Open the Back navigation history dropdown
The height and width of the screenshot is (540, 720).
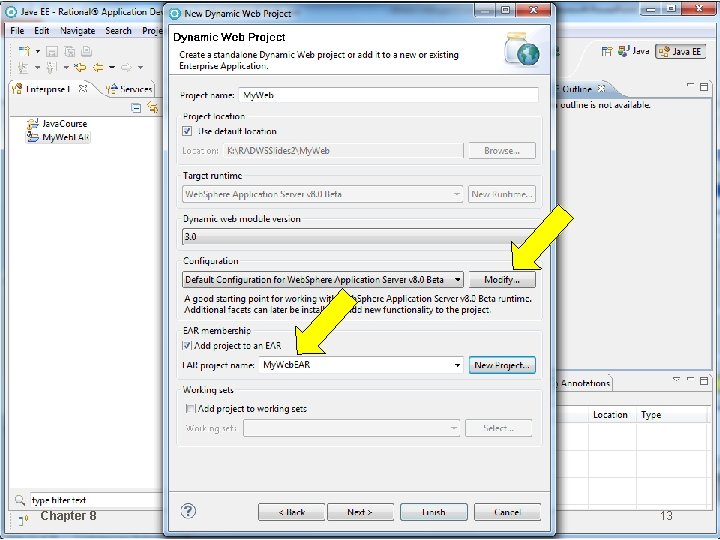click(x=112, y=68)
